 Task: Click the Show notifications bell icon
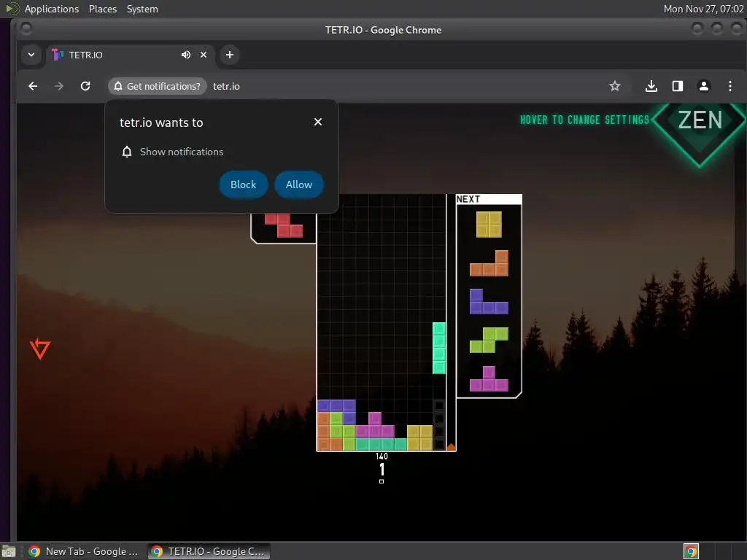127,152
